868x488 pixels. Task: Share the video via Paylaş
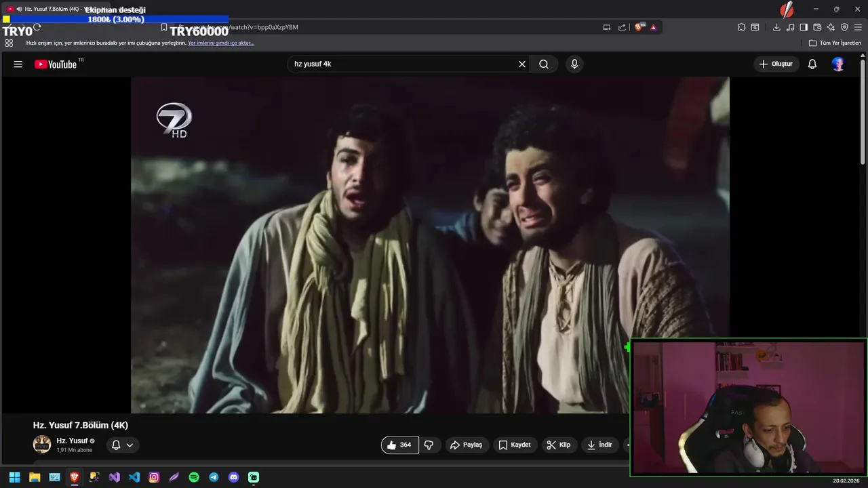tap(467, 445)
